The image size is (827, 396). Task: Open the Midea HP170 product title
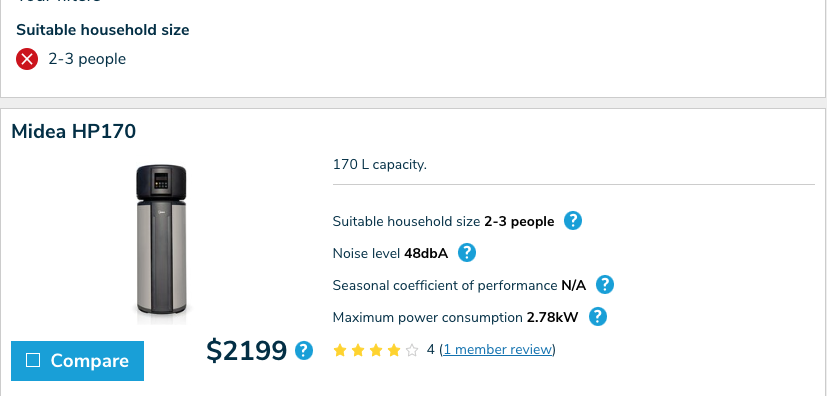(x=73, y=131)
